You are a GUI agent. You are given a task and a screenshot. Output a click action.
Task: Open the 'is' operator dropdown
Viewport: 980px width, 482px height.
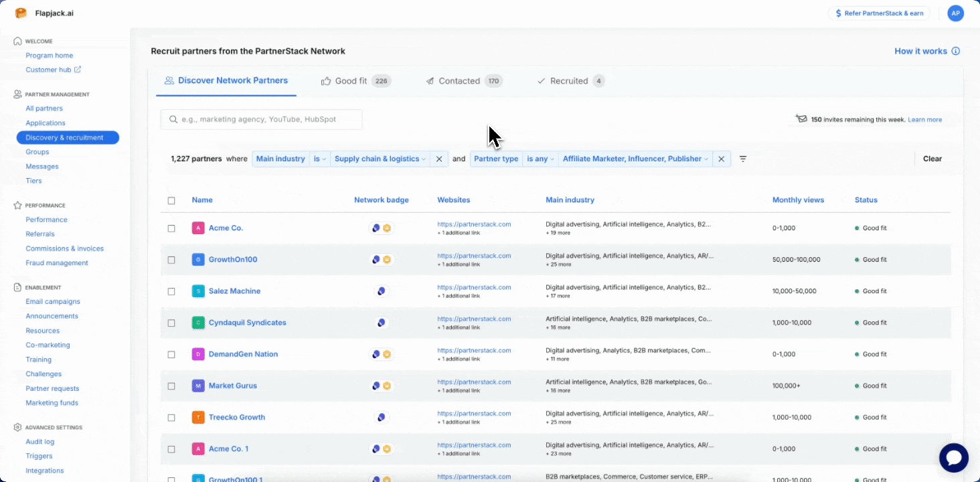pos(320,159)
